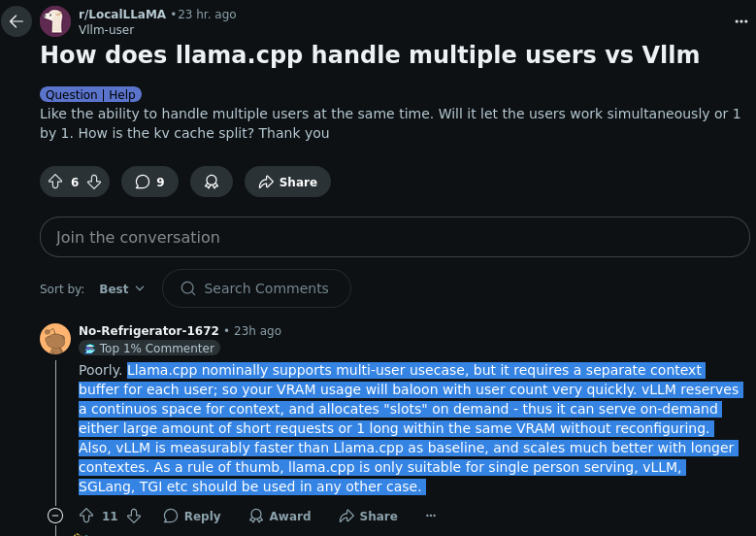This screenshot has height=536, width=756.
Task: Share the top comment
Action: pos(369,516)
